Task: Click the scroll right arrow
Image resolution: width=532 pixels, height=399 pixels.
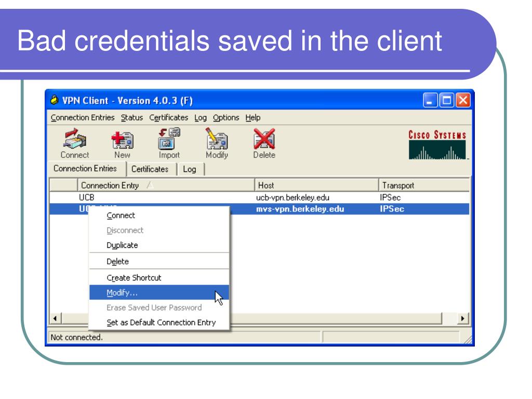Action: [x=462, y=318]
